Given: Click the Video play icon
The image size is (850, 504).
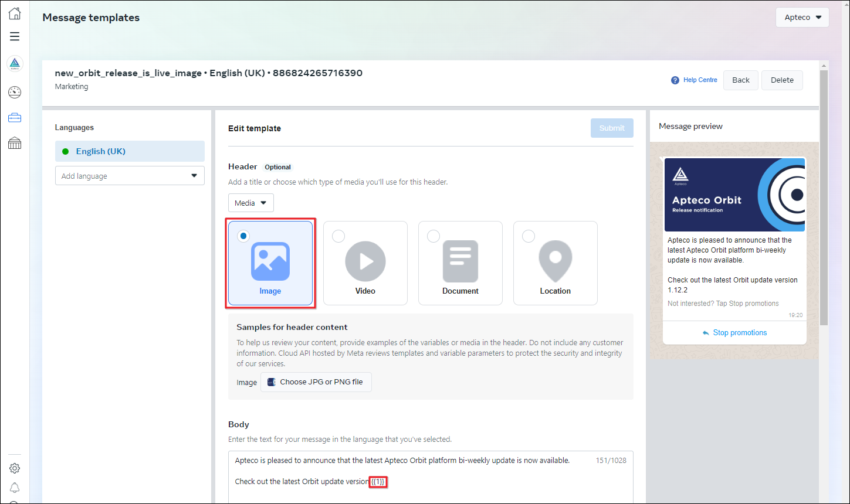Looking at the screenshot, I should click(x=365, y=261).
